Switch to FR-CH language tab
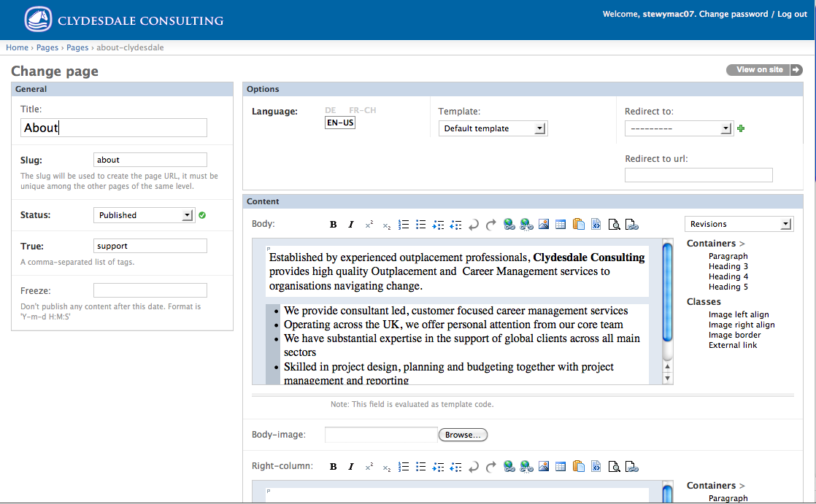This screenshot has height=504, width=816. [x=362, y=110]
